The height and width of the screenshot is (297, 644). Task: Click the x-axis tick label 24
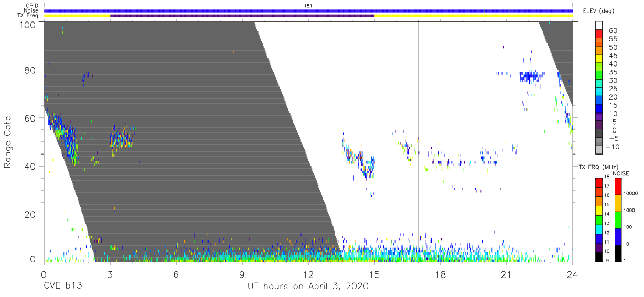point(573,274)
